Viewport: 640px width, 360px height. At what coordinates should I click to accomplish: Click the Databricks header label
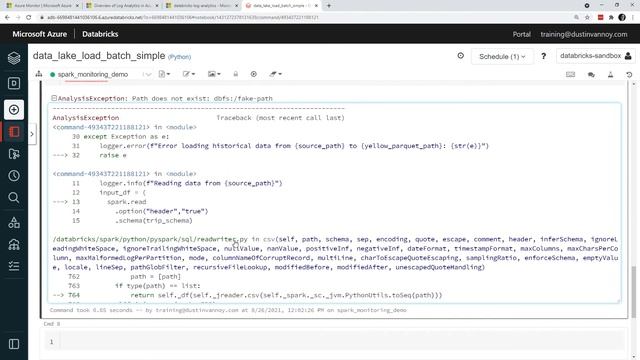100,34
